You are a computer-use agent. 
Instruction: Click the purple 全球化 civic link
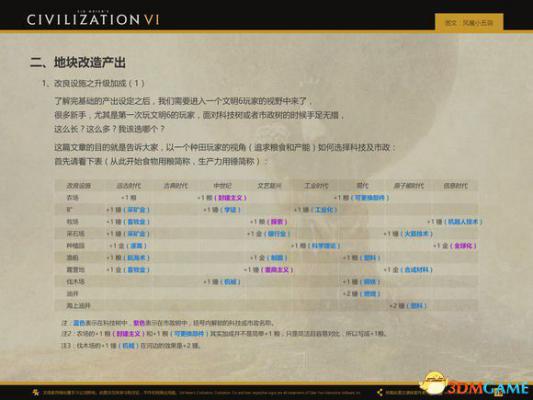point(463,246)
